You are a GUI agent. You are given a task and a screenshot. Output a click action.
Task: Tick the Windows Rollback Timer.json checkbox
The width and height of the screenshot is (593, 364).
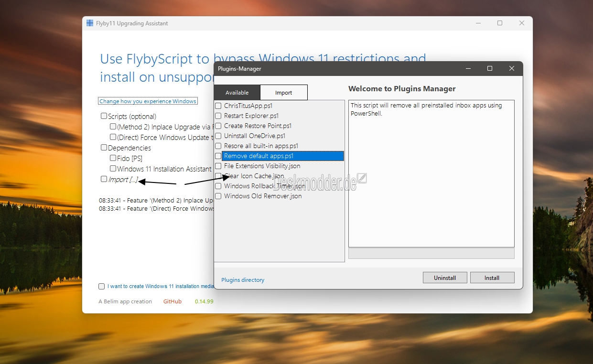tap(218, 186)
